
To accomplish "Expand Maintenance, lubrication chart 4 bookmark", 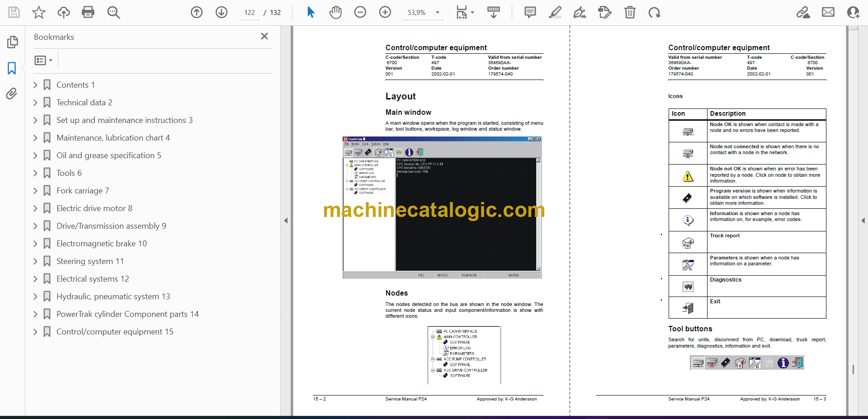I will coord(35,138).
